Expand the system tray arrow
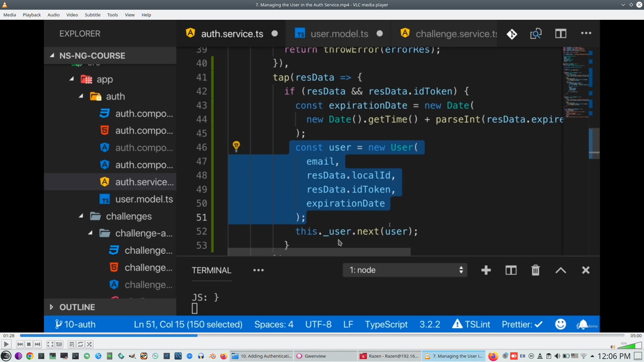Screen dimensions: 644x362 tap(592, 356)
